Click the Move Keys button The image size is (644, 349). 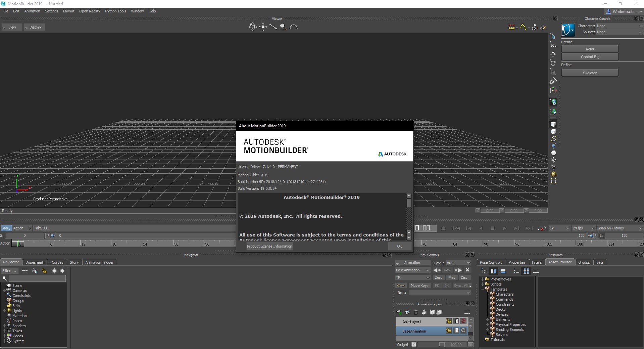[419, 286]
